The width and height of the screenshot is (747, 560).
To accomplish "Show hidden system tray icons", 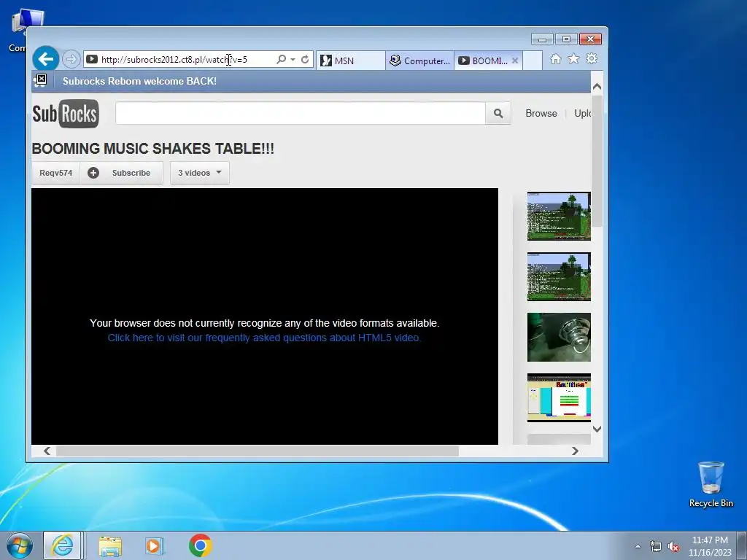I will point(638,546).
